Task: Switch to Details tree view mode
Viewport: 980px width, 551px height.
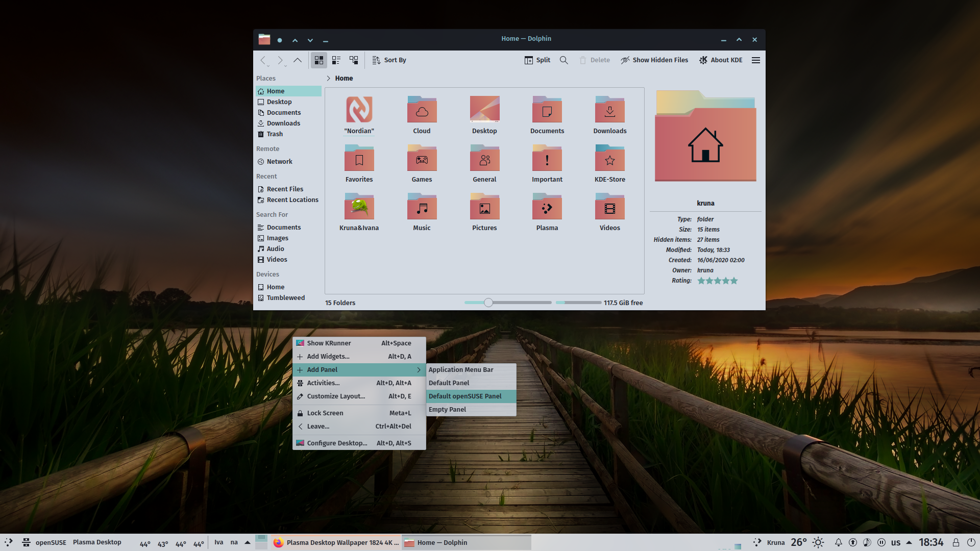Action: [354, 60]
